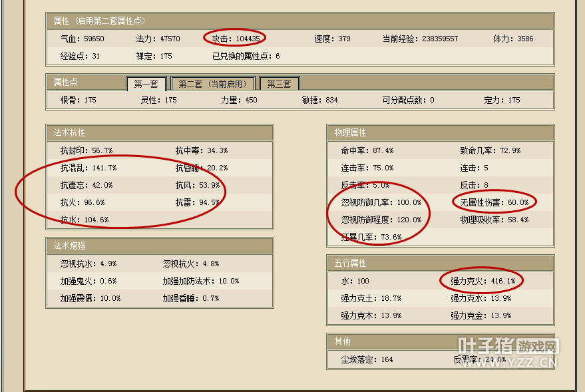Open the 第二套 (当前启用) tab
Image resolution: width=585 pixels, height=392 pixels.
point(212,84)
